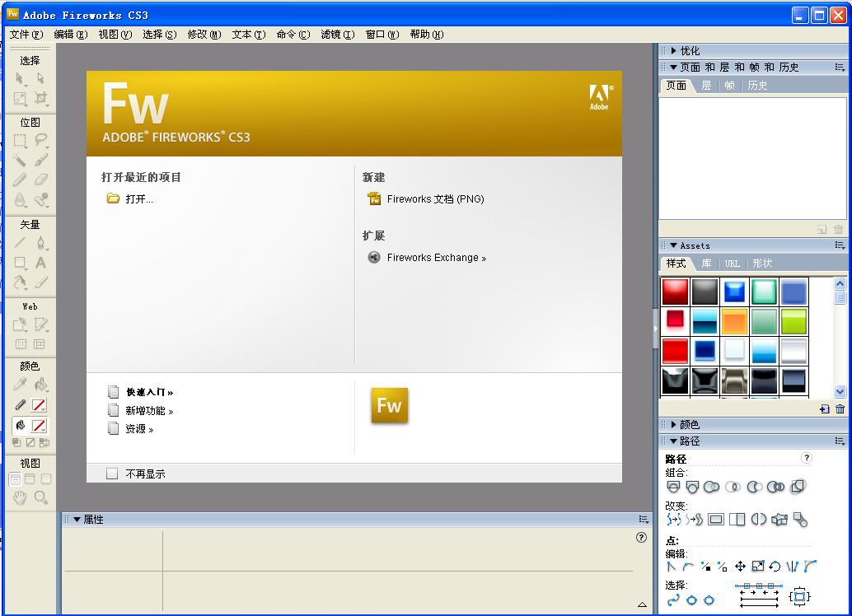The height and width of the screenshot is (616, 852).
Task: Open the 新增功能 link
Action: pyautogui.click(x=141, y=411)
